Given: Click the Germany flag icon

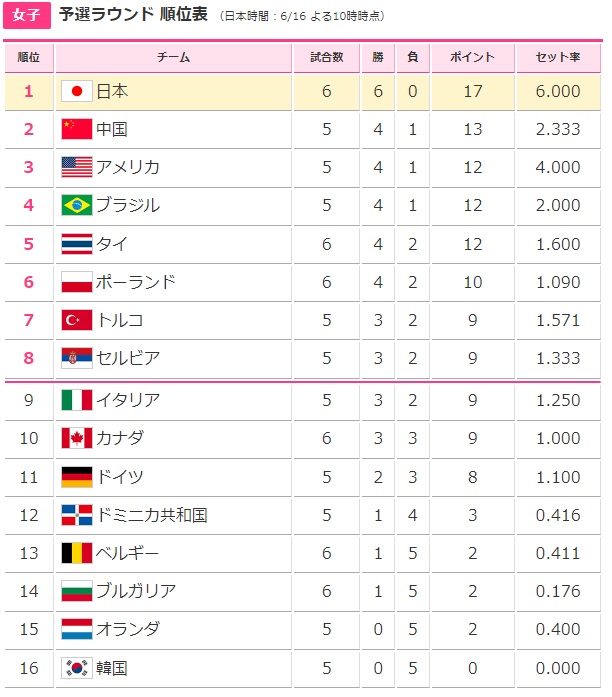Looking at the screenshot, I should 76,476.
